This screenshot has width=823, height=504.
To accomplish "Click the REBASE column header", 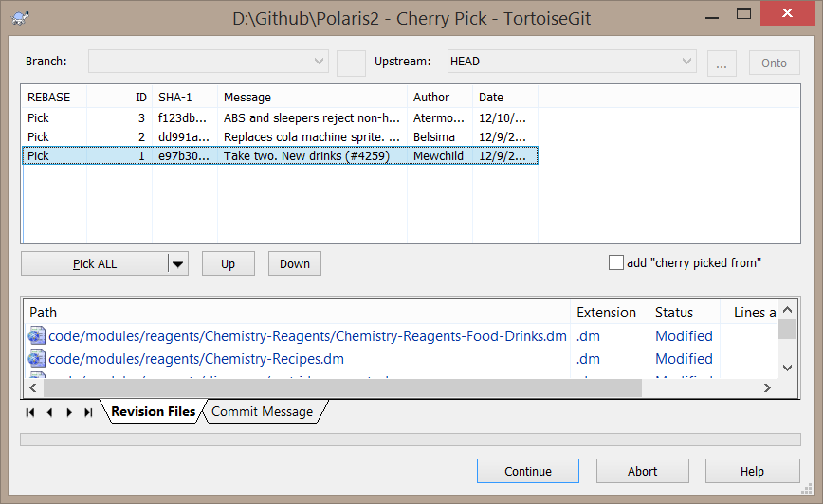I will pyautogui.click(x=54, y=97).
